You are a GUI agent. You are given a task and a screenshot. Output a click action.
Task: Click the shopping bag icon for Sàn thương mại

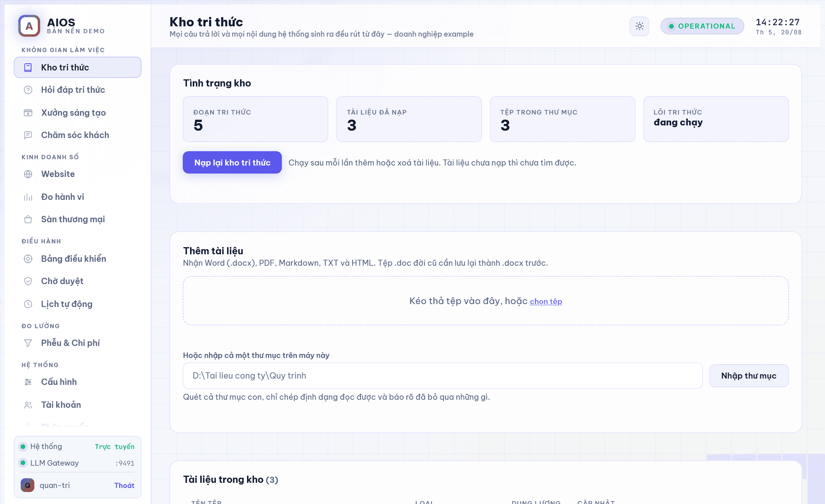click(28, 220)
